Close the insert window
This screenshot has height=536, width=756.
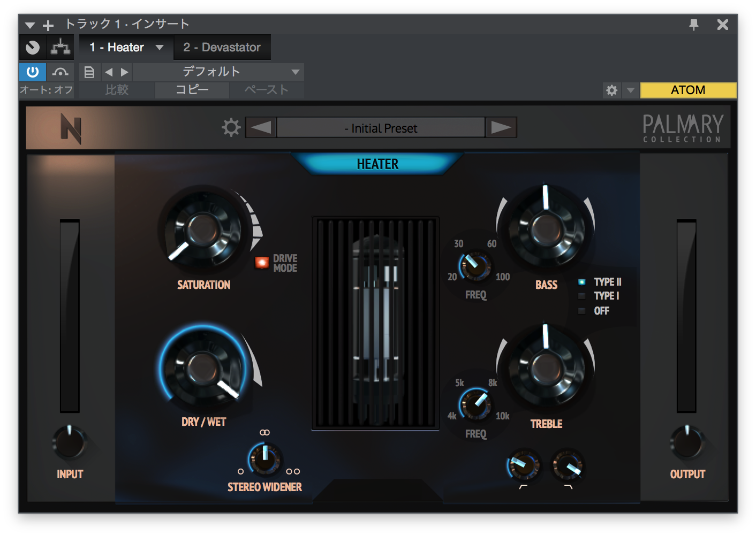point(723,25)
